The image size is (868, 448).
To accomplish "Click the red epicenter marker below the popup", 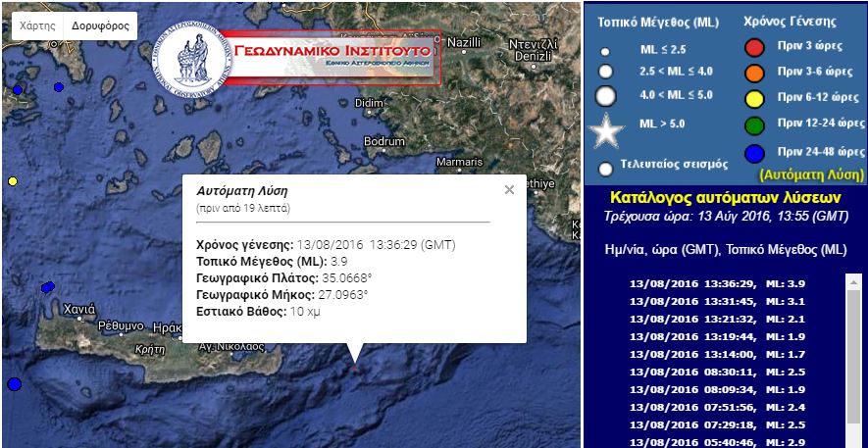I will (355, 370).
